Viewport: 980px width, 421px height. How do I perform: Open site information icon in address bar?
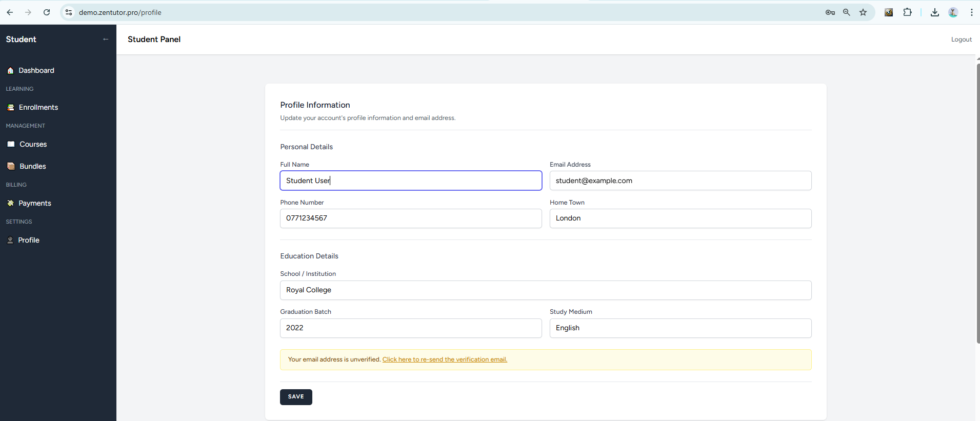point(69,12)
